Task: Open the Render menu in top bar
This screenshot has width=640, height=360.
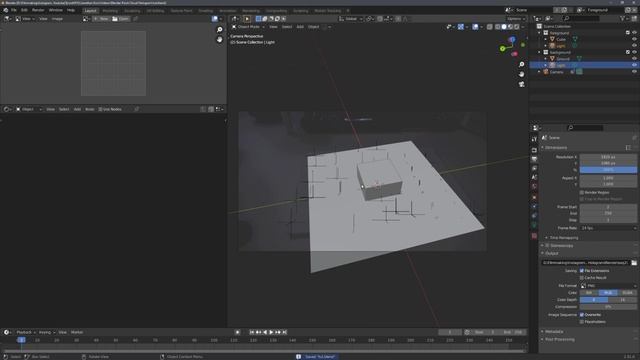Action: (38, 10)
